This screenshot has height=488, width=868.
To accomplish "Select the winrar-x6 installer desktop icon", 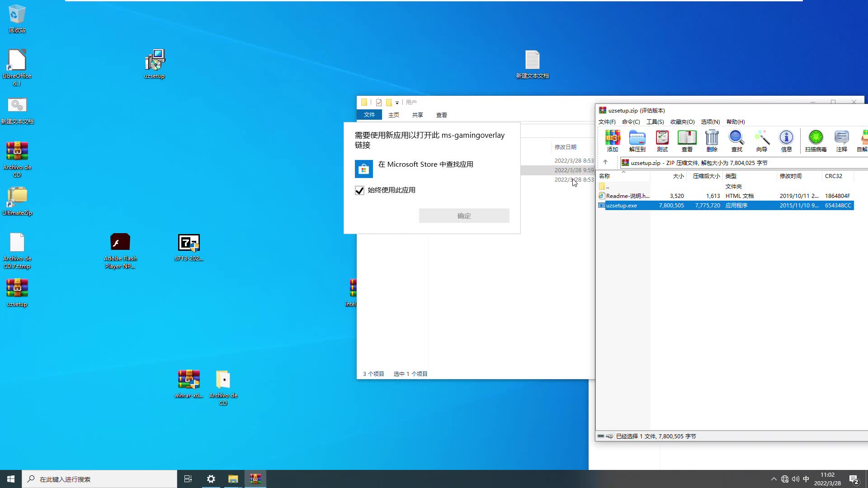I will tap(189, 384).
